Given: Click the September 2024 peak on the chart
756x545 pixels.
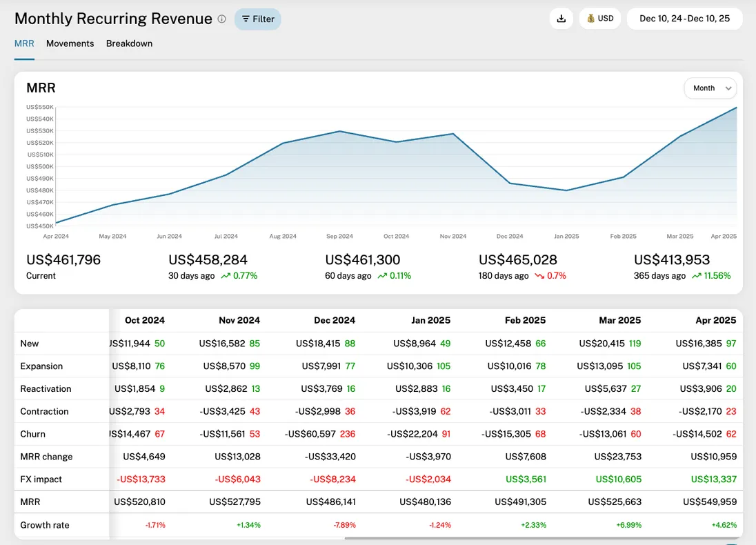Looking at the screenshot, I should [x=339, y=131].
